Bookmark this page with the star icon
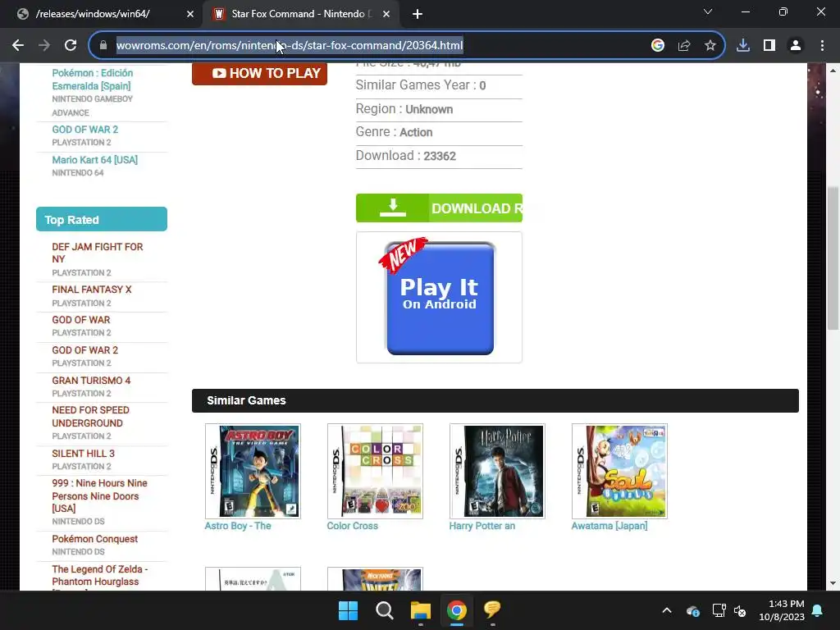 tap(710, 46)
